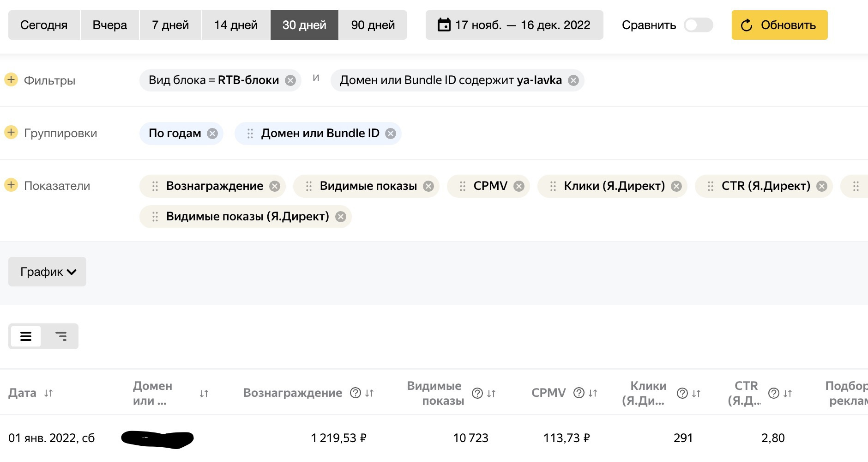Image resolution: width=868 pixels, height=462 pixels.
Task: Click the Обновить button
Action: [779, 25]
